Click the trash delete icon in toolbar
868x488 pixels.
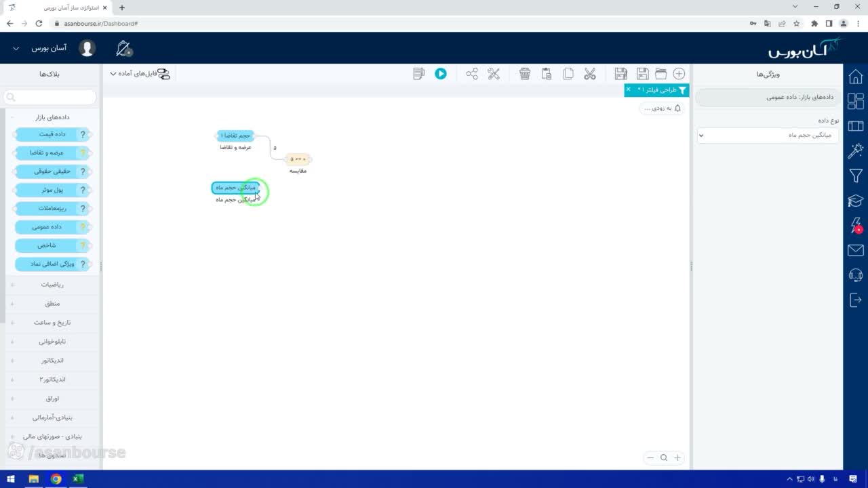coord(525,74)
